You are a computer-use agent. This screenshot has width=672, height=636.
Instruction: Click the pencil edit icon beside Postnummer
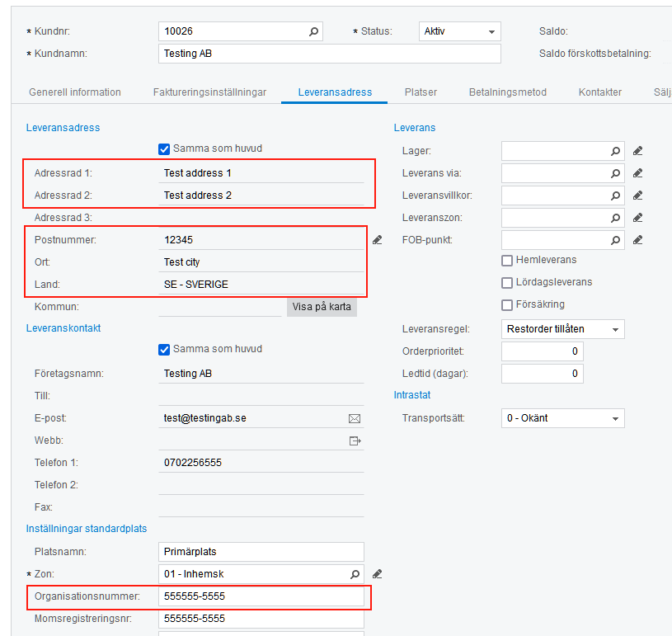click(x=378, y=238)
